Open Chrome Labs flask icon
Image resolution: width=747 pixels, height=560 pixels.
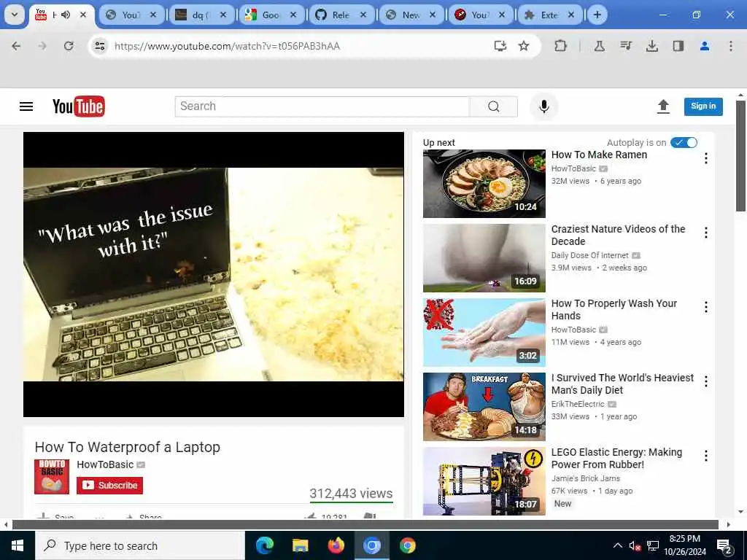coord(600,46)
